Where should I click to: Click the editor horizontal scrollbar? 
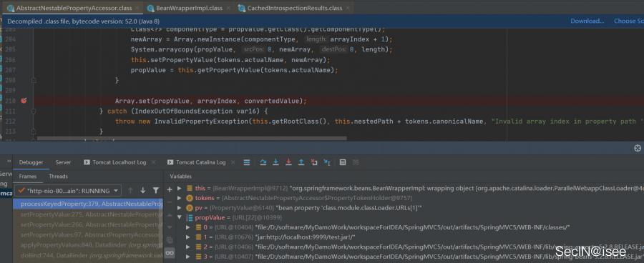pos(192,138)
